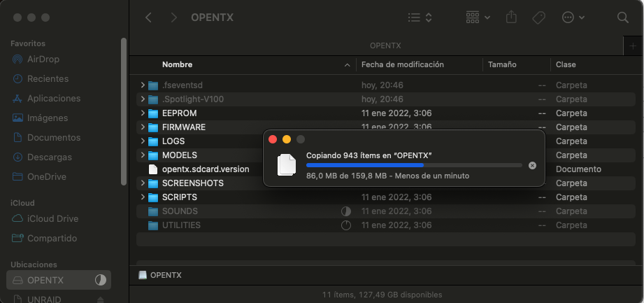
Task: Eject the UNRAID volume
Action: pyautogui.click(x=100, y=300)
